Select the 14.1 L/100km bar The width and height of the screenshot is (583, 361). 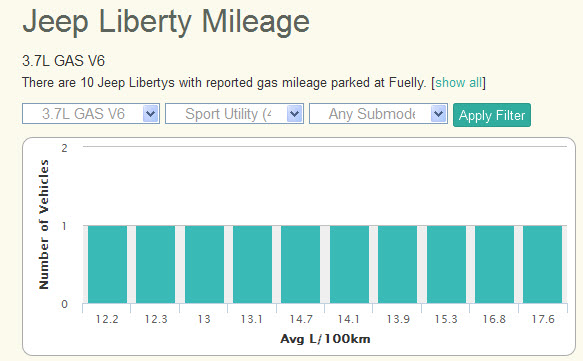pos(350,264)
